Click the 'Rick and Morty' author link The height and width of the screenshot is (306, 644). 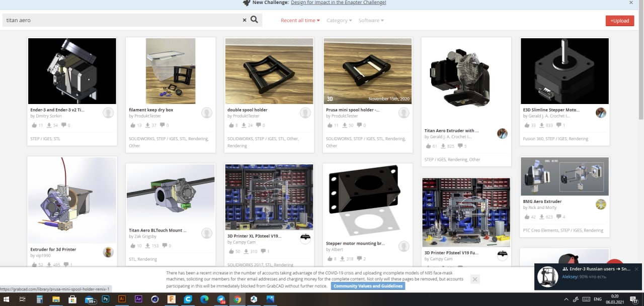[542, 208]
